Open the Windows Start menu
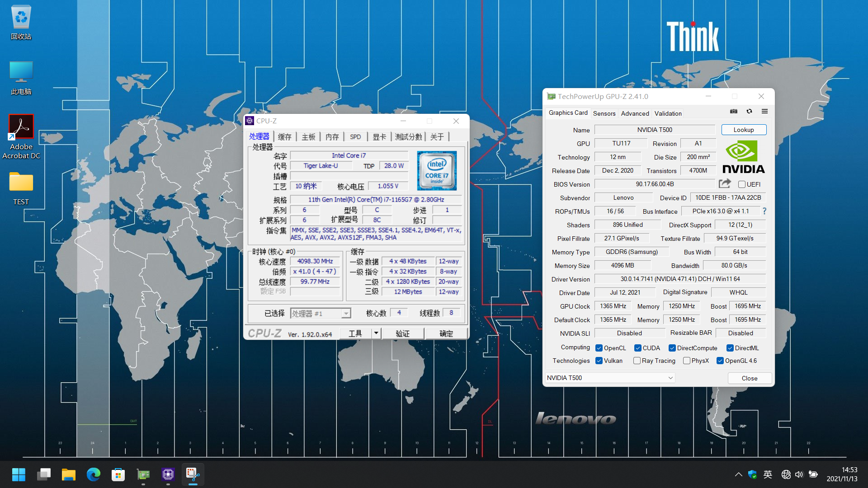Image resolution: width=868 pixels, height=488 pixels. pos(19,474)
